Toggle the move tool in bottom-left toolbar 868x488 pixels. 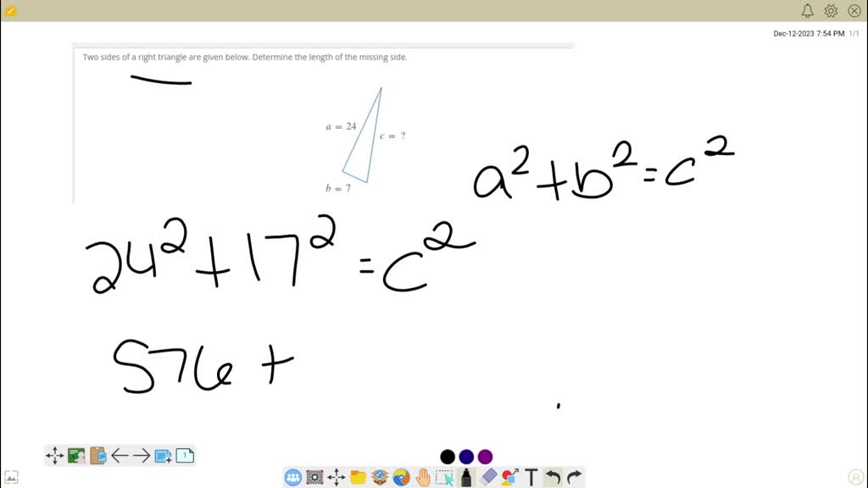point(54,455)
